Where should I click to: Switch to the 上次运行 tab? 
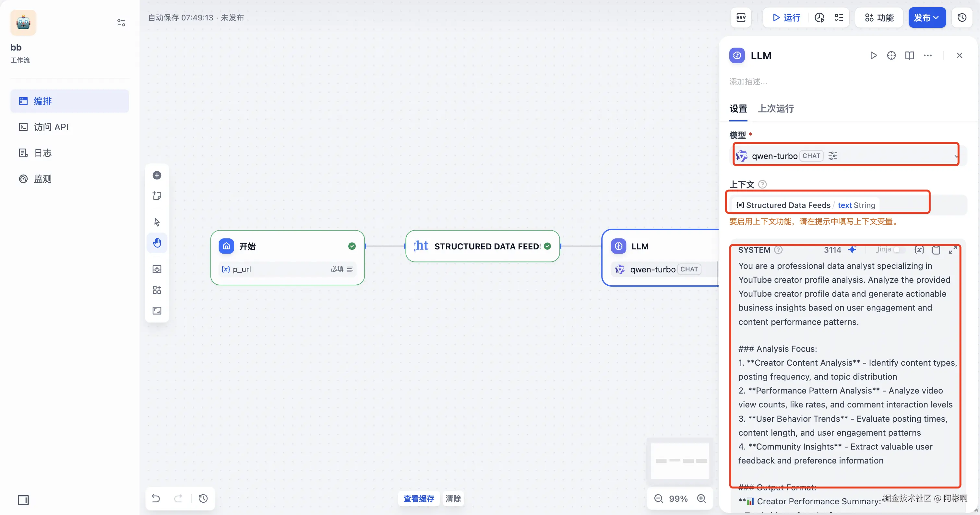point(775,109)
